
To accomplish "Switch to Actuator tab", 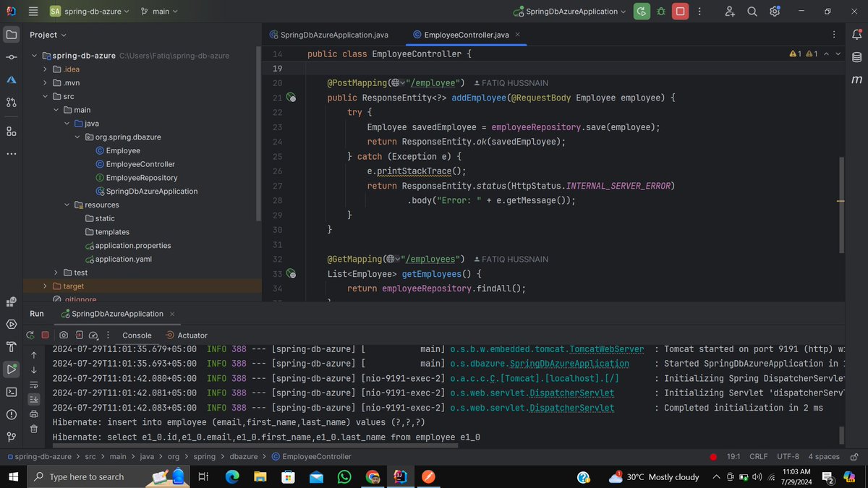I will pyautogui.click(x=187, y=335).
